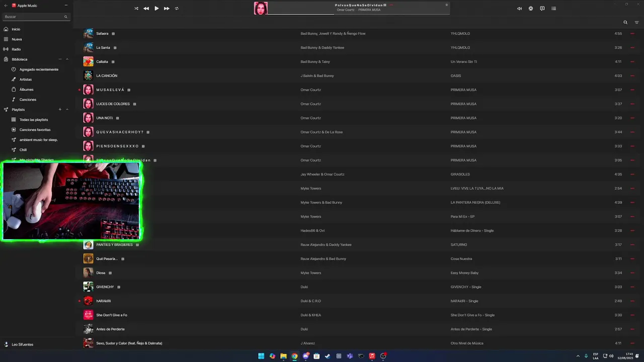Image resolution: width=644 pixels, height=362 pixels.
Task: Skip to the previous track
Action: tap(146, 9)
